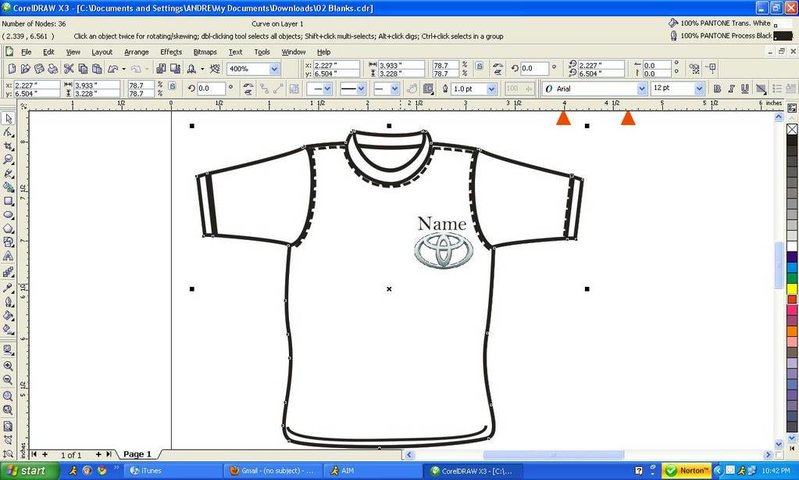Open the Effects menu
This screenshot has height=480, width=799.
click(x=171, y=52)
